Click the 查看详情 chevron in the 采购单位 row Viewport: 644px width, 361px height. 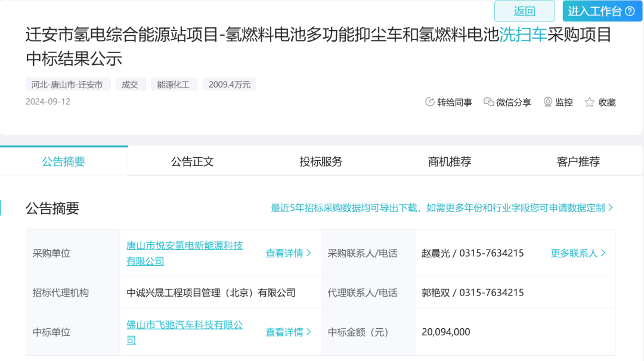coord(309,253)
